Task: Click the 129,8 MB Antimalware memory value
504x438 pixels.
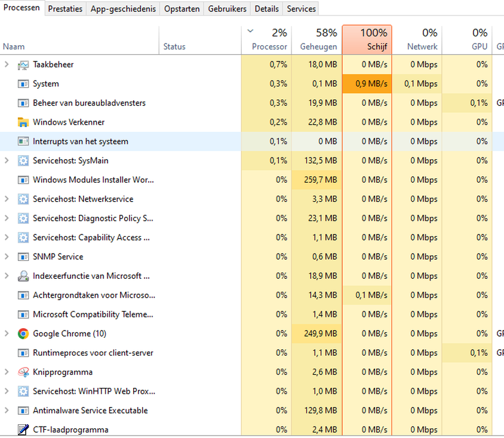Action: point(321,411)
